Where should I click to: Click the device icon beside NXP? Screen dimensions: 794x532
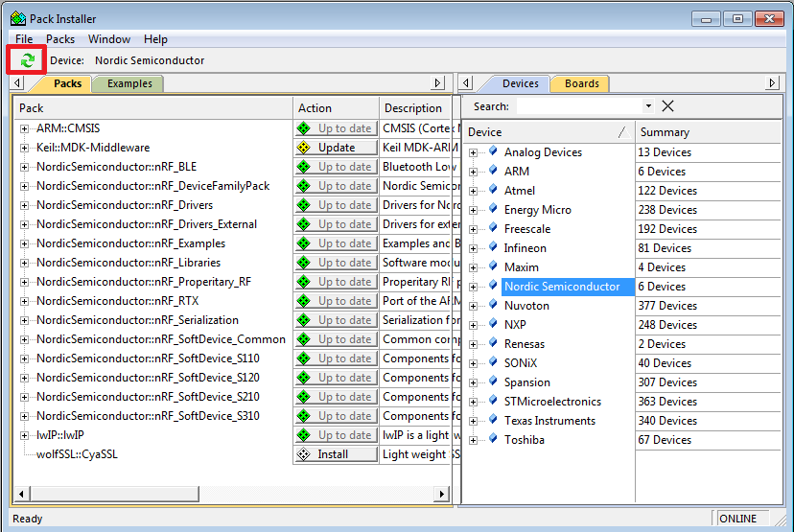tap(493, 324)
